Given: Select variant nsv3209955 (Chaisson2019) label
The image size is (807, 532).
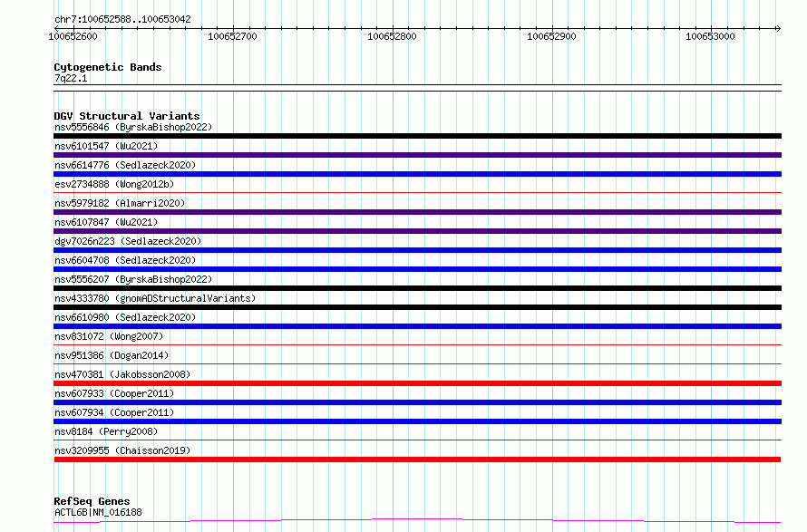Looking at the screenshot, I should (x=122, y=450).
